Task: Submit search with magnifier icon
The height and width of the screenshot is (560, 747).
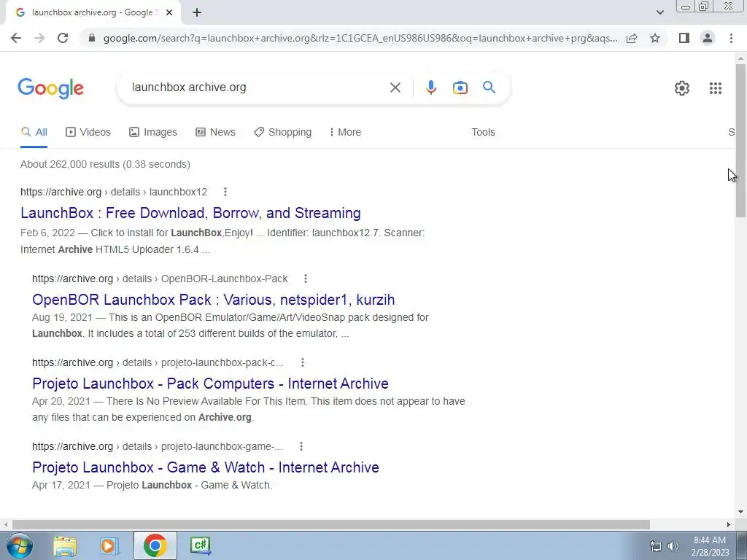Action: point(489,87)
